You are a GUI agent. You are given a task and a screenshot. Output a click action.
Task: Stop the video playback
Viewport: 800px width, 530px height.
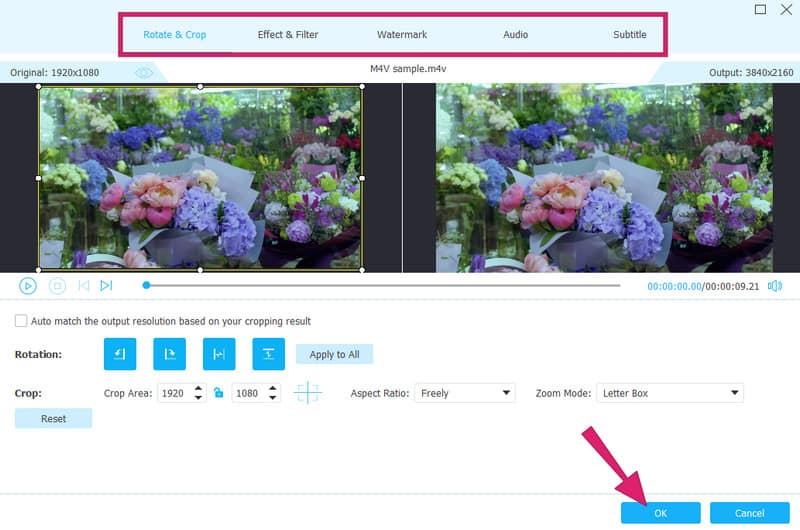pyautogui.click(x=57, y=286)
